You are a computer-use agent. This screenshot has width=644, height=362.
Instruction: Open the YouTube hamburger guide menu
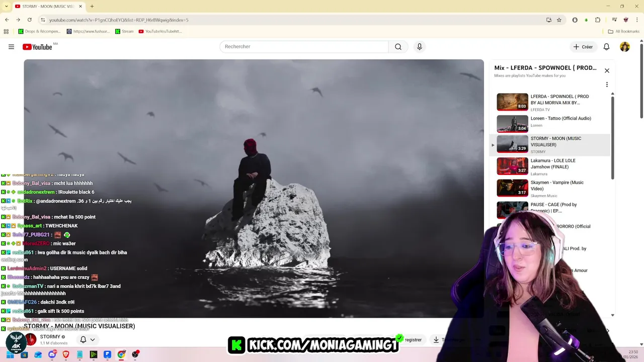click(11, 47)
